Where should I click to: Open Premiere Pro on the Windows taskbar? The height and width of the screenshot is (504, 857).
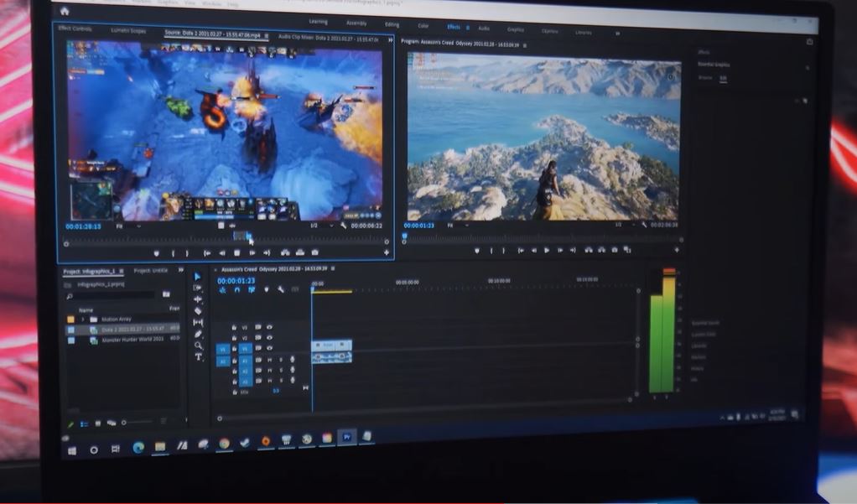pos(346,437)
